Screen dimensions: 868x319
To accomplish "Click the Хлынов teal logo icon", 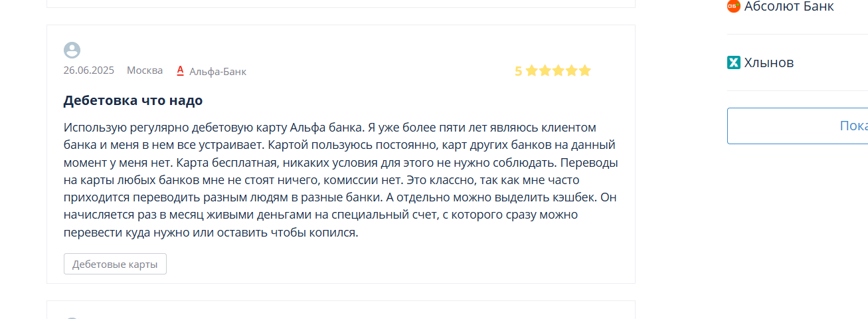I will point(734,62).
